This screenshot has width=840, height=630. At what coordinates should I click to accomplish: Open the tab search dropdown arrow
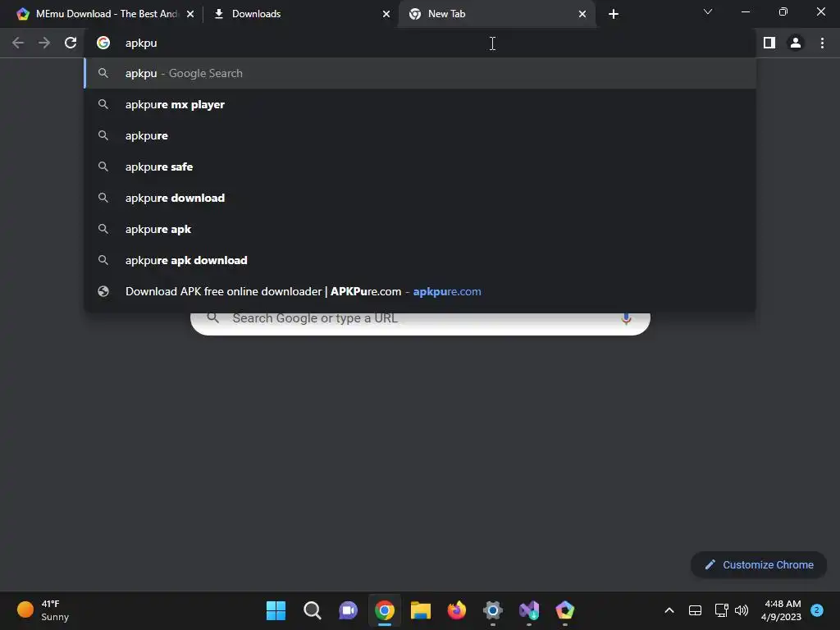point(708,11)
